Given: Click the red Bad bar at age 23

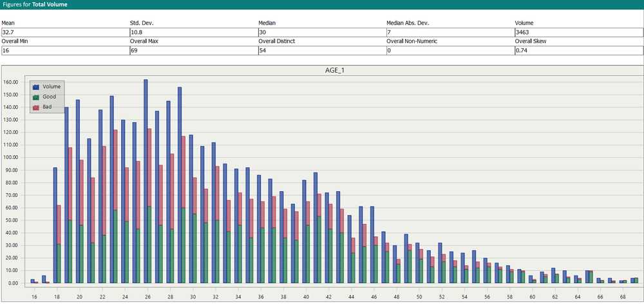Looking at the screenshot, I should point(115,170).
